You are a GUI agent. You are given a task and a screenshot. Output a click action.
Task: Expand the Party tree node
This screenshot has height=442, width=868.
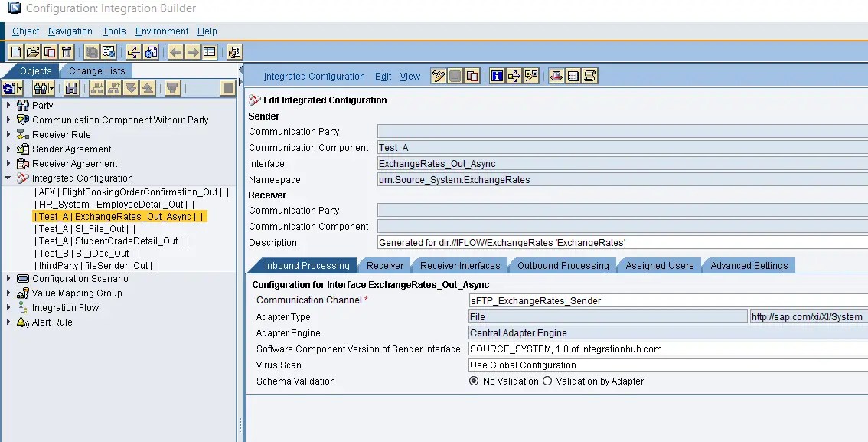(x=7, y=105)
